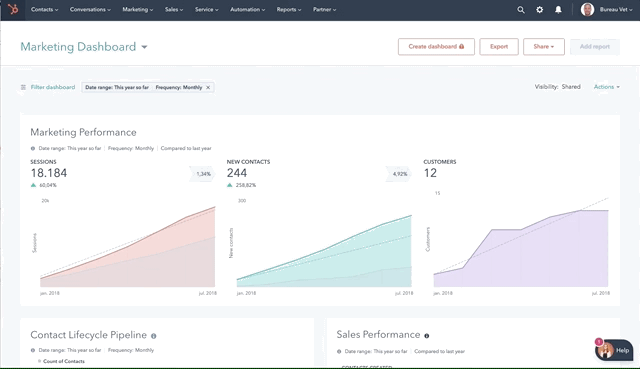The width and height of the screenshot is (640, 369).
Task: Click info icon beside Contact Lifecycle date range
Action: click(x=33, y=350)
